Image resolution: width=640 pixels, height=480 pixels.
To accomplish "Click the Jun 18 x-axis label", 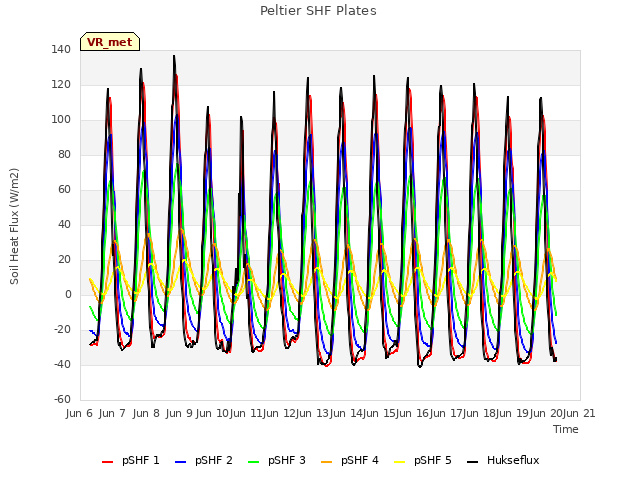I will point(480,414).
